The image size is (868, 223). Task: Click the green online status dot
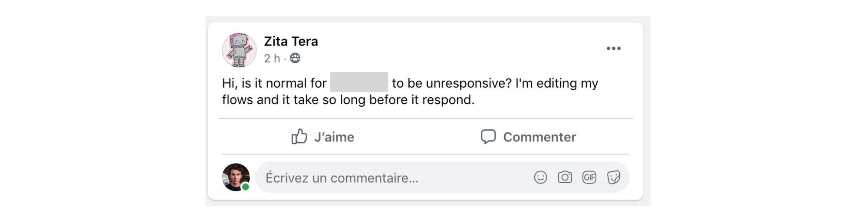tap(246, 187)
